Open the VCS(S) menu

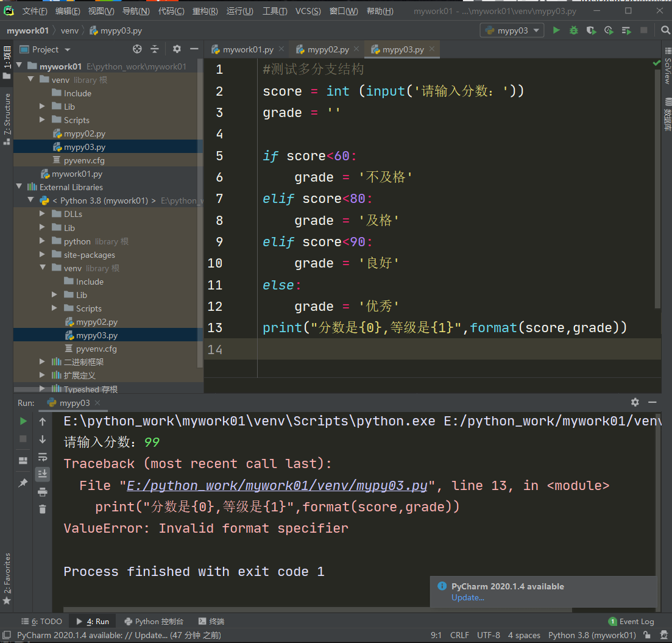pos(308,11)
